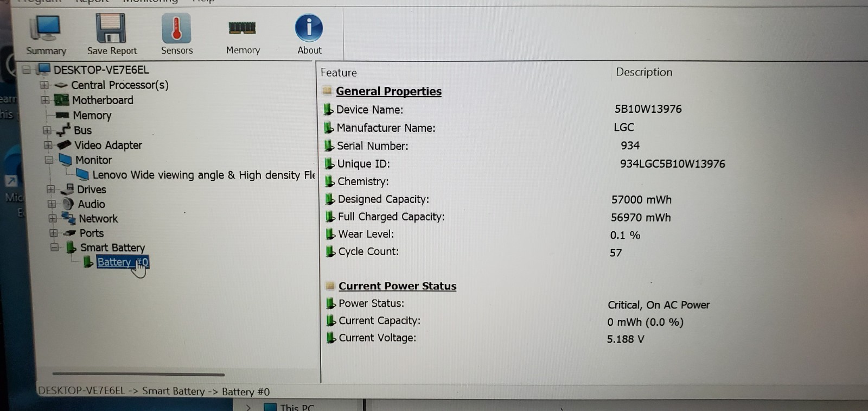Image resolution: width=868 pixels, height=411 pixels.
Task: Click the Drives icon in tree
Action: 67,189
